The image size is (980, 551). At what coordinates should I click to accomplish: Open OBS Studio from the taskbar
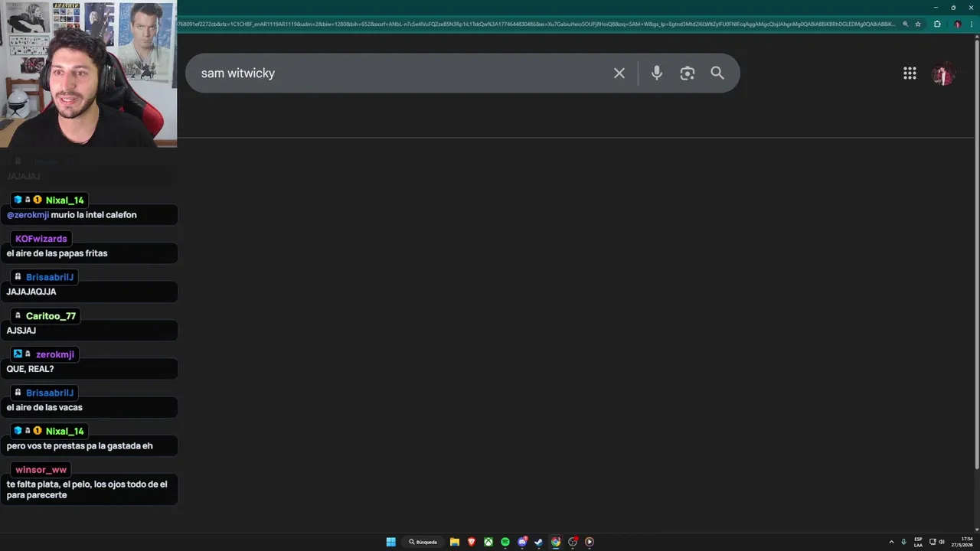(573, 542)
